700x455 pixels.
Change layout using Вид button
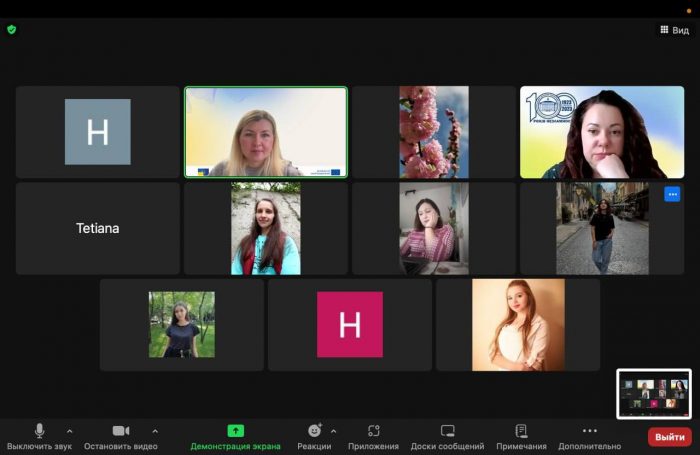674,30
